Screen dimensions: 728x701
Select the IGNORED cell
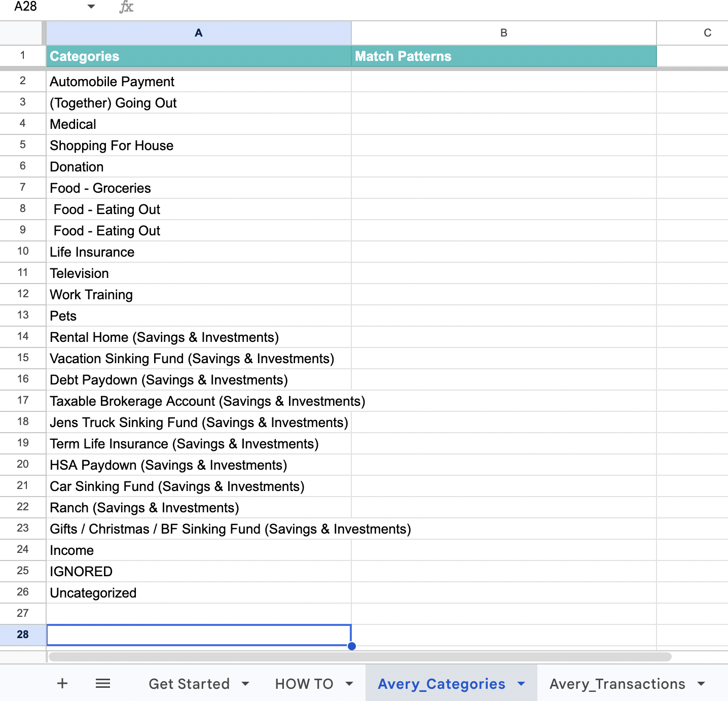199,571
